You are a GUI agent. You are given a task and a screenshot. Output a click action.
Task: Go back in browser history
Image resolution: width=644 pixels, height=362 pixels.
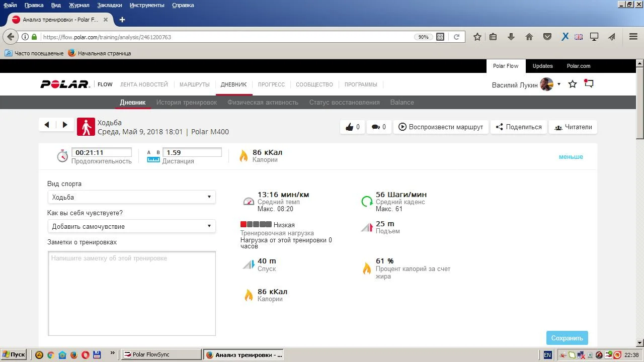click(11, 37)
